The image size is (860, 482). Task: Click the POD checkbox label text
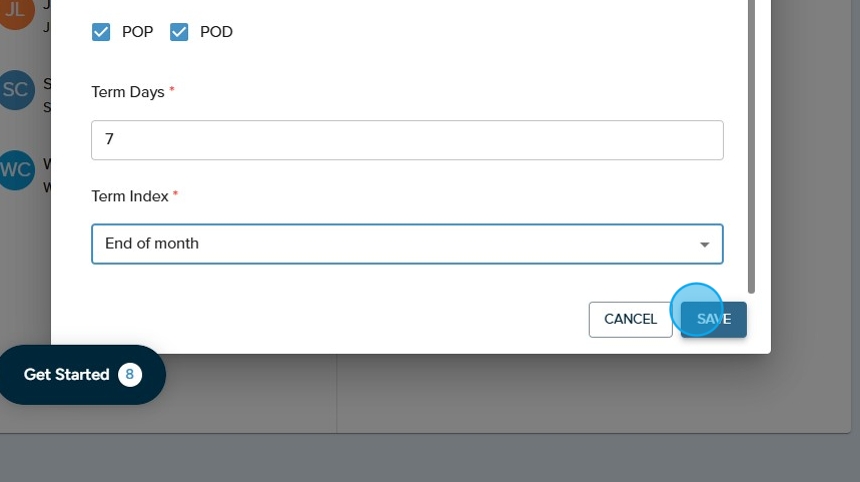pyautogui.click(x=216, y=32)
